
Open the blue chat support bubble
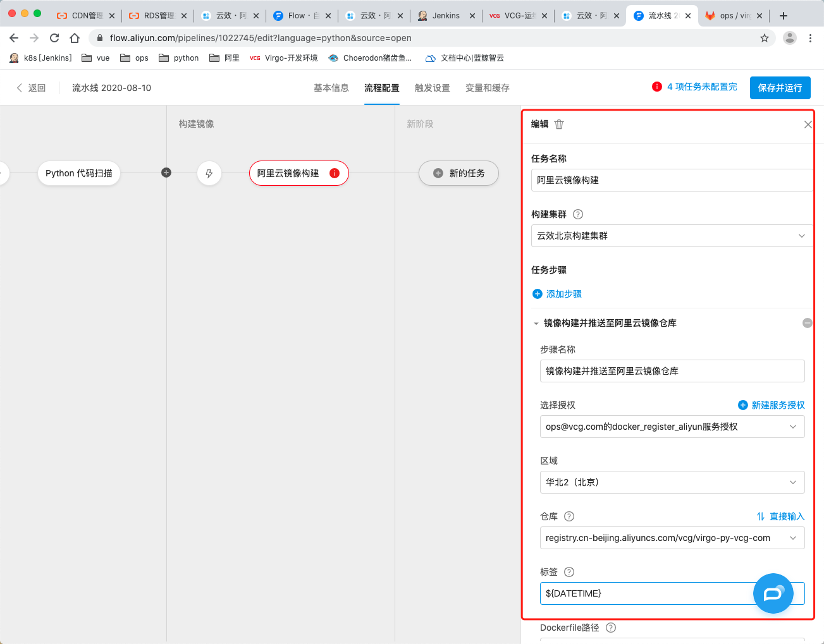[x=773, y=593]
